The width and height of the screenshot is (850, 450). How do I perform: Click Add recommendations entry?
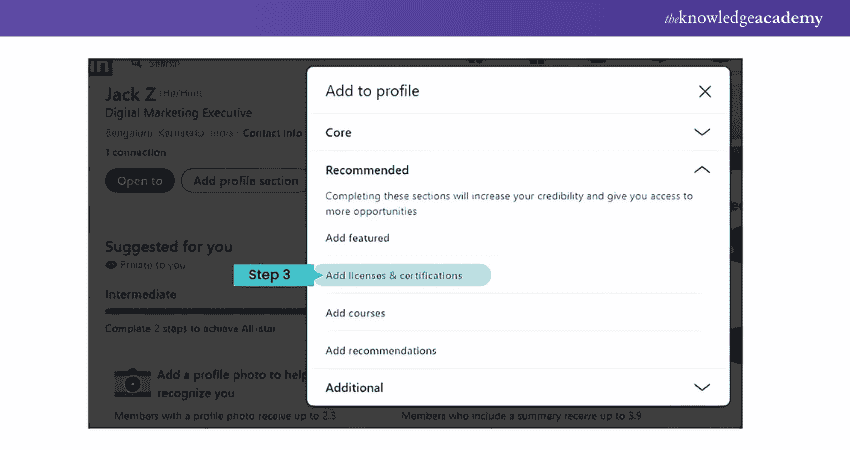coord(381,351)
